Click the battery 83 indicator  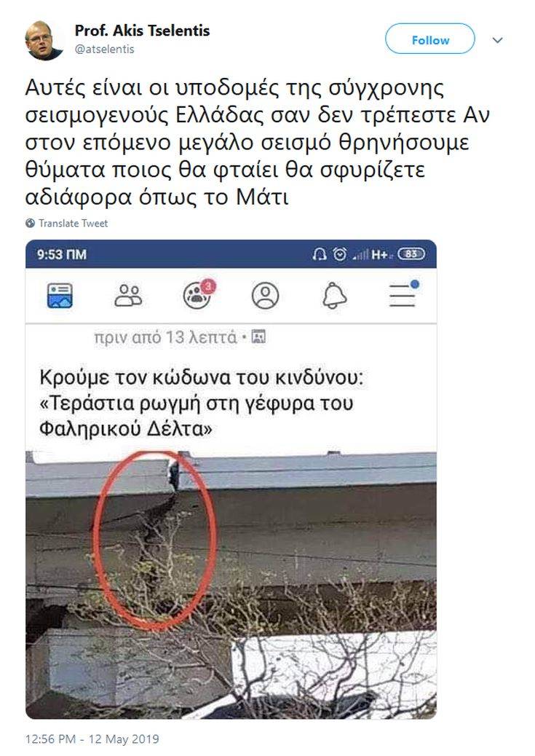pyautogui.click(x=411, y=254)
